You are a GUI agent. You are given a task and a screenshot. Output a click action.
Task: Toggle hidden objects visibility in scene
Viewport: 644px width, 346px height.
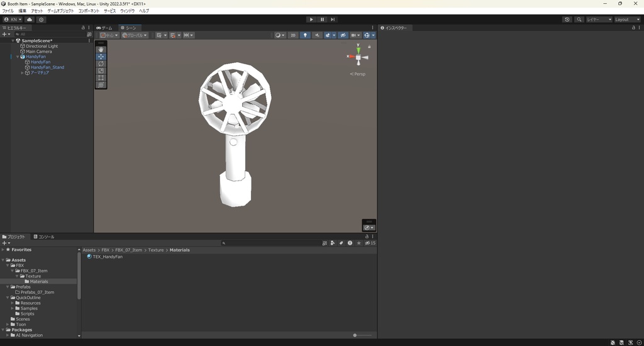(343, 35)
